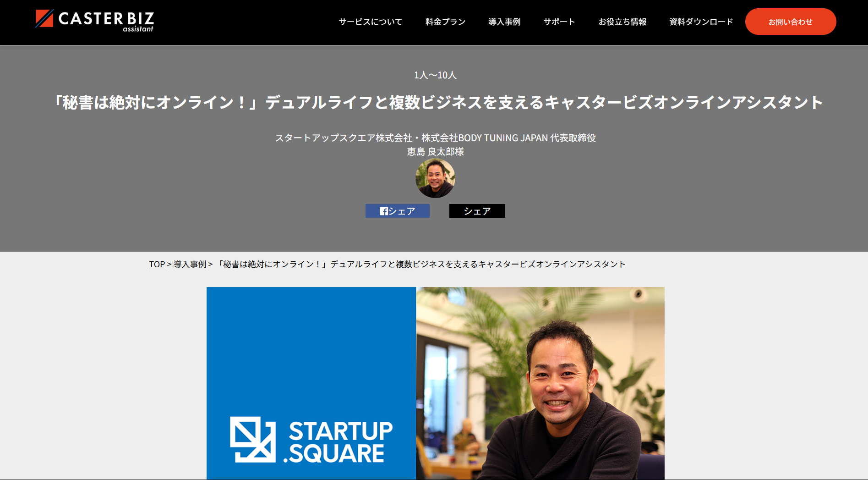Go to 導入事例 in the top navigation

[504, 22]
